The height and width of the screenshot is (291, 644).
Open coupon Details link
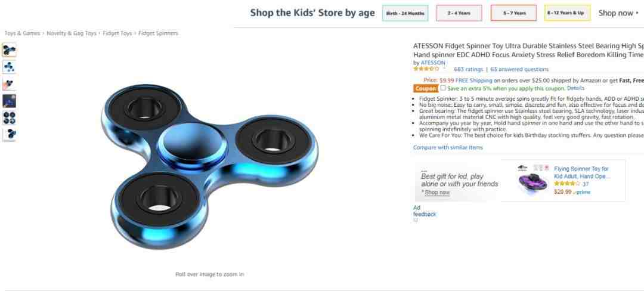pos(575,88)
